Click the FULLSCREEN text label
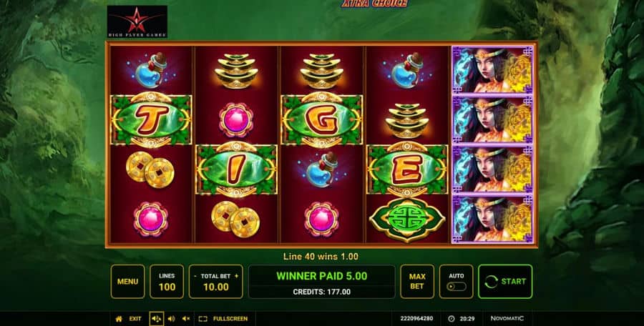644x326 pixels. coord(230,319)
